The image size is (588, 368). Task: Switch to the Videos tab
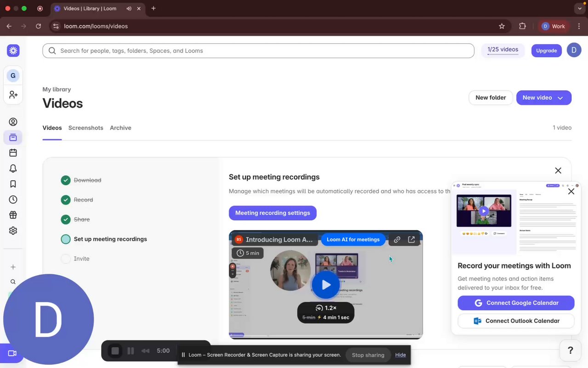tap(52, 128)
